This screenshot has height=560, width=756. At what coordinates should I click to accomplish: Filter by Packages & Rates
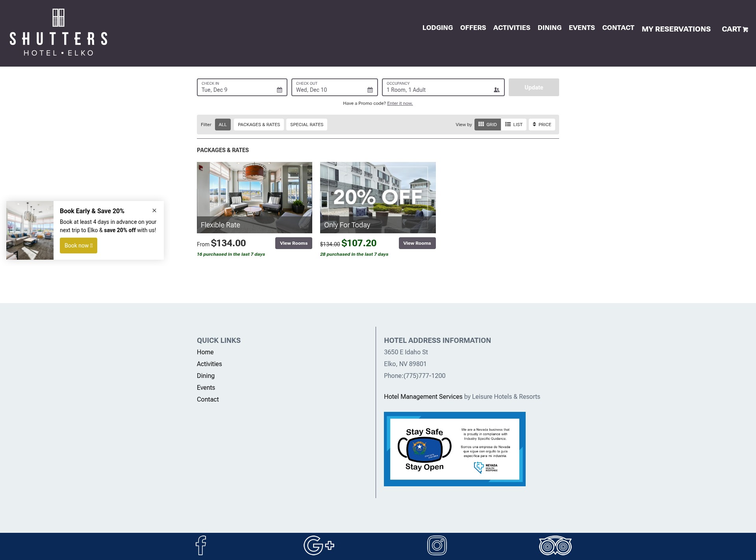[x=259, y=125]
